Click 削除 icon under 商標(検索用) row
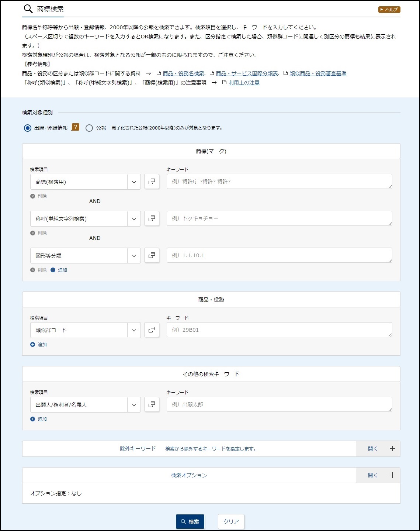The height and width of the screenshot is (531, 420). [33, 196]
